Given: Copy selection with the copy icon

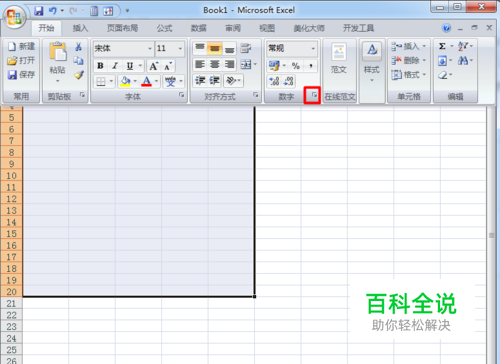Looking at the screenshot, I should point(79,61).
